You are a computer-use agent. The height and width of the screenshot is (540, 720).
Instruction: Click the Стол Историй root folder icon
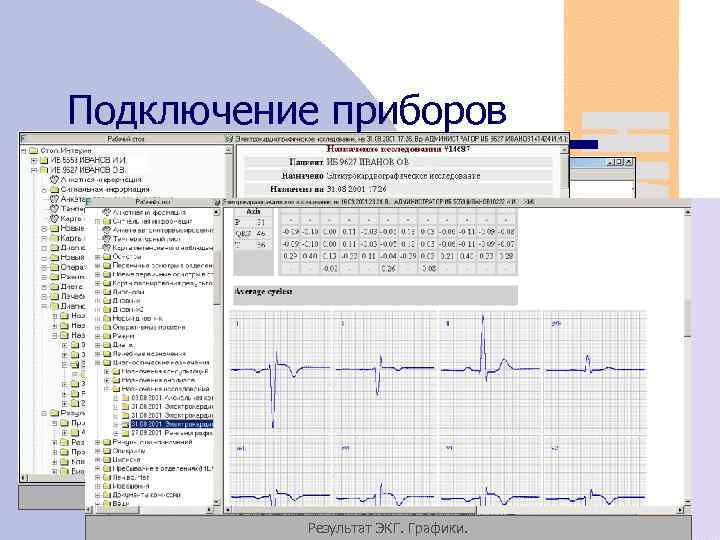pyautogui.click(x=34, y=150)
